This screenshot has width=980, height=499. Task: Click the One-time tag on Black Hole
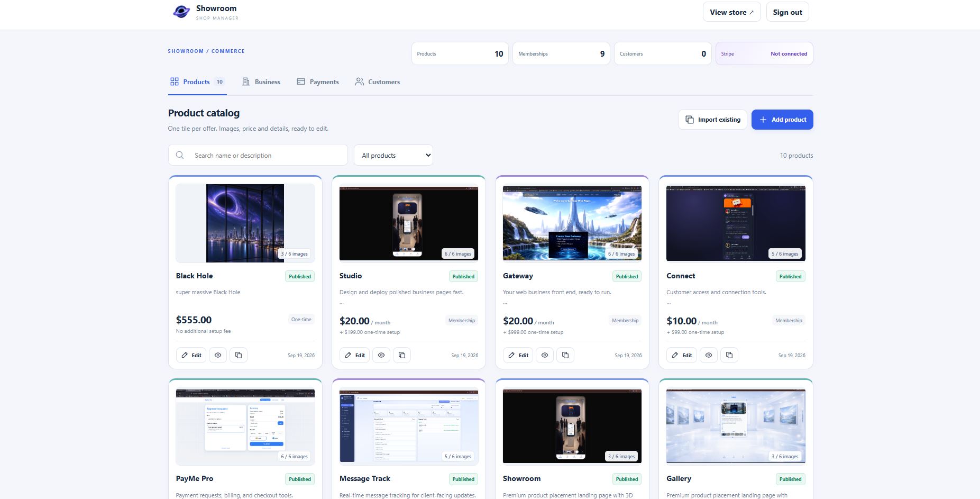click(x=301, y=320)
